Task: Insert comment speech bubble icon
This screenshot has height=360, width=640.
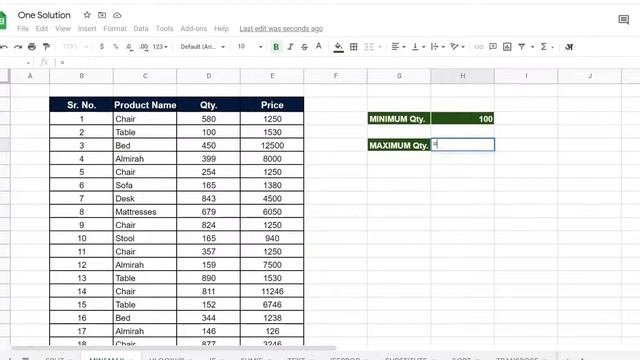Action: [493, 47]
